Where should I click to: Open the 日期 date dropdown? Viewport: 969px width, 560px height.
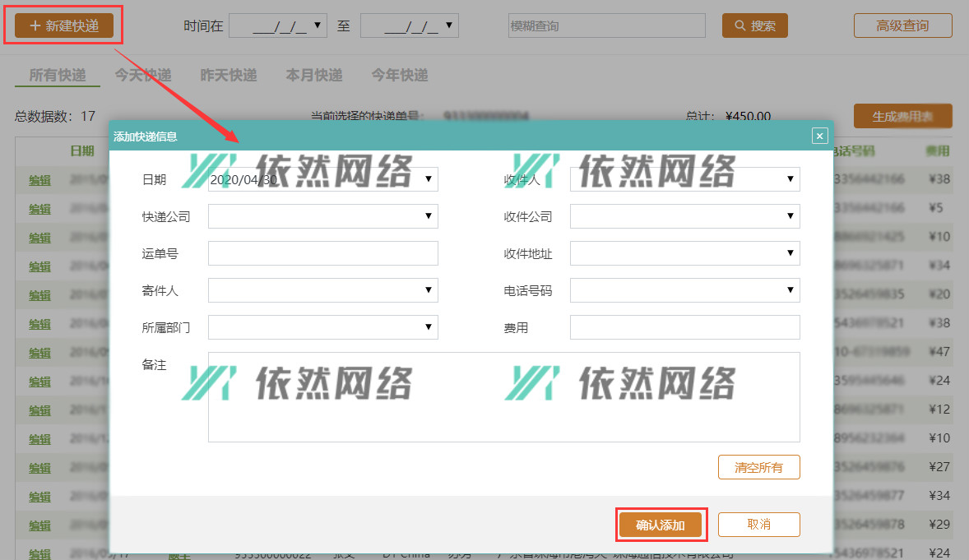point(428,179)
